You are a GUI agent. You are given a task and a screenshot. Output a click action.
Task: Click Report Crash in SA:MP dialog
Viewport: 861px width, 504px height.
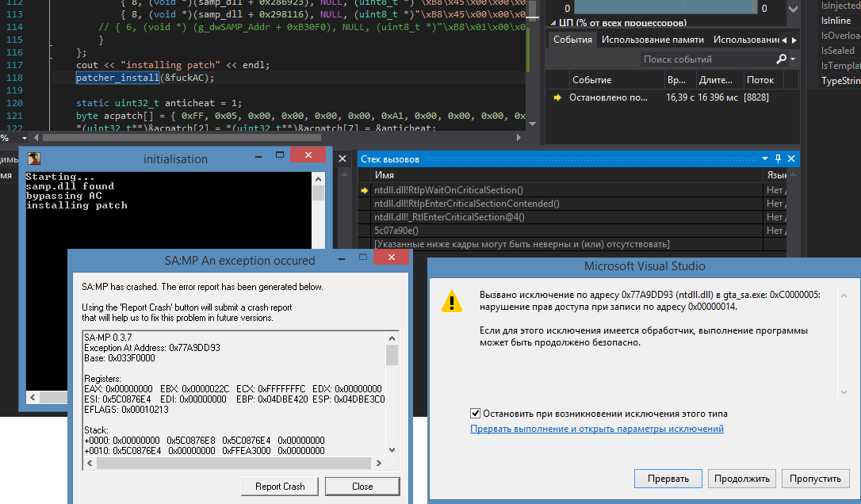[x=280, y=487]
